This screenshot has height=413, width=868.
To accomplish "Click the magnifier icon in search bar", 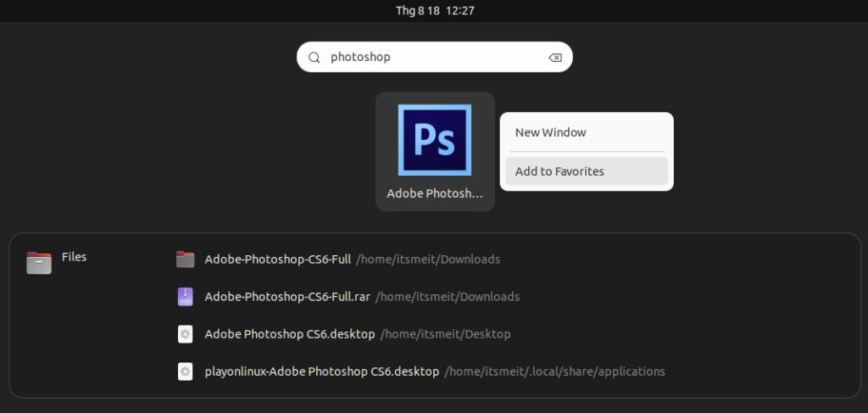I will click(x=314, y=58).
